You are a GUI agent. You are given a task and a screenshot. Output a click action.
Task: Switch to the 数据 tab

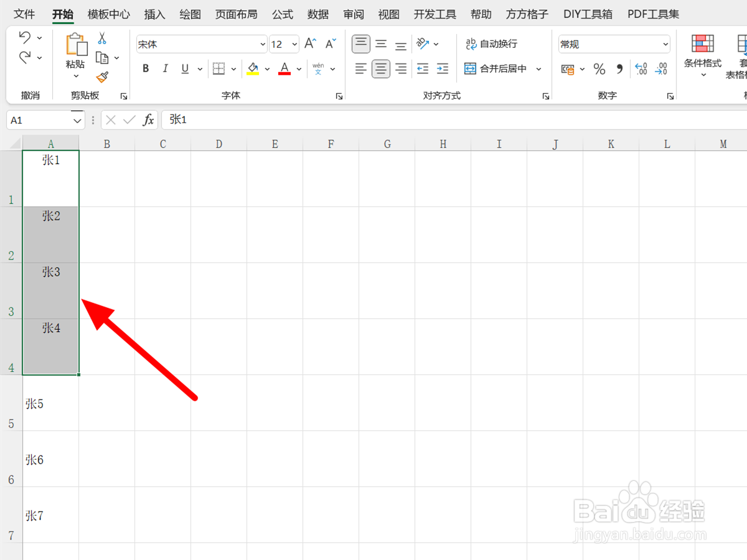317,14
